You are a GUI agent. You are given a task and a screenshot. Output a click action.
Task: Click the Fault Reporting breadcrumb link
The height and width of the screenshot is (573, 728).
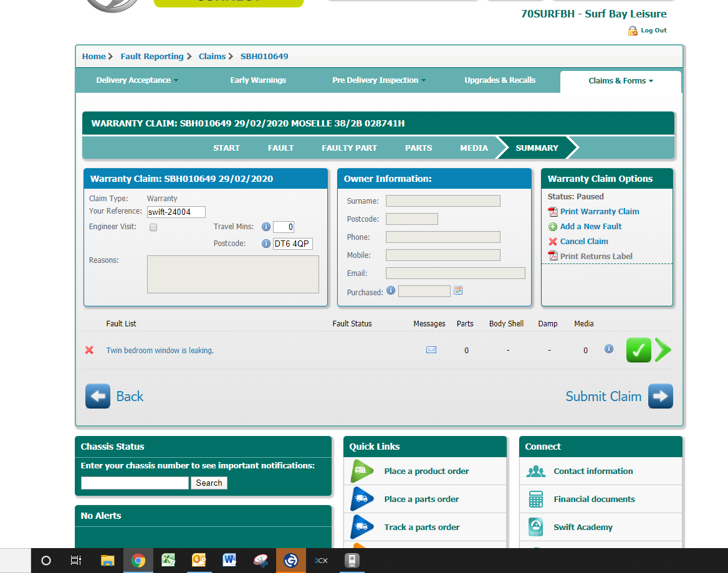click(x=152, y=57)
